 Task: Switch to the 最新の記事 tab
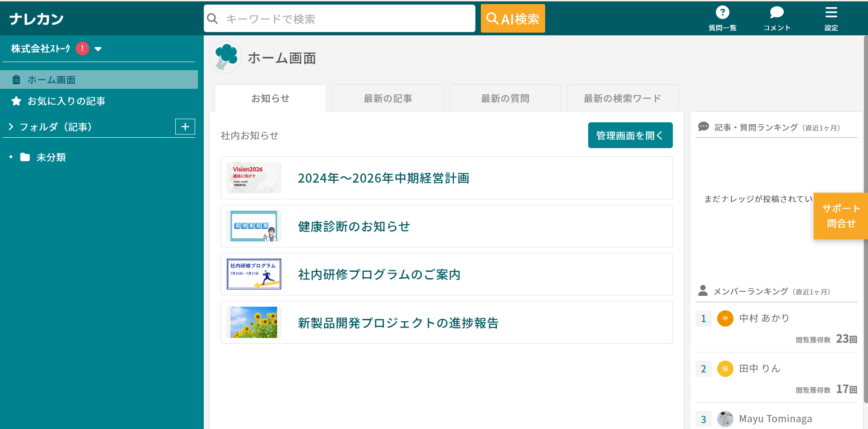[x=388, y=98]
